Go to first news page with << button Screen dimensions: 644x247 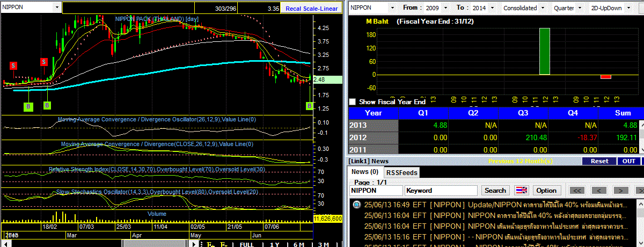click(x=577, y=190)
